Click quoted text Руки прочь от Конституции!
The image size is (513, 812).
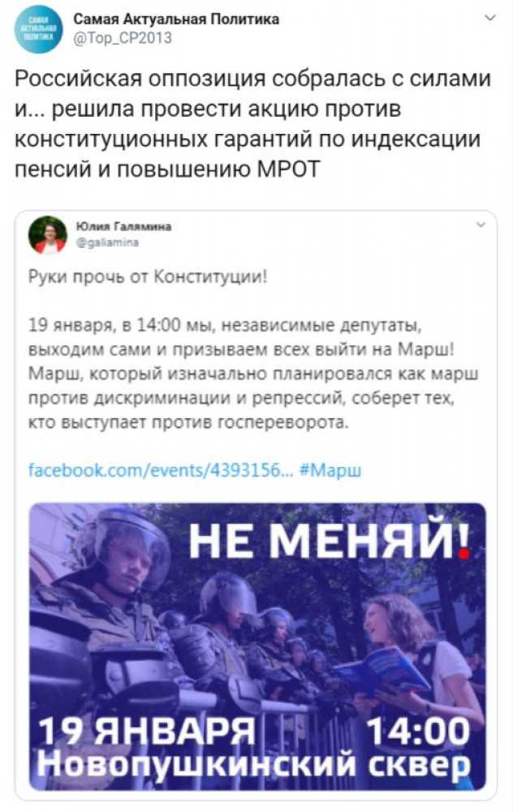click(x=148, y=277)
